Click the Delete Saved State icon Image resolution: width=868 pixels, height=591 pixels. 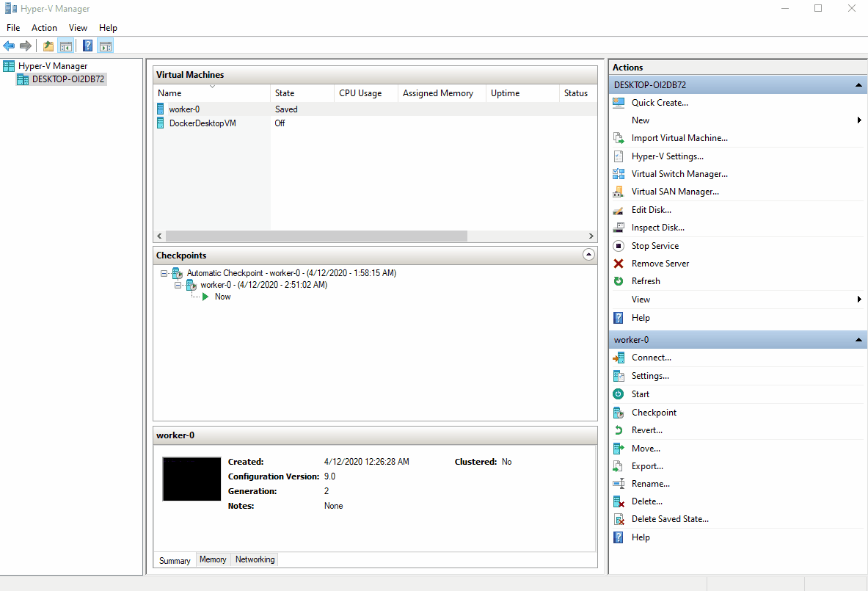point(619,520)
